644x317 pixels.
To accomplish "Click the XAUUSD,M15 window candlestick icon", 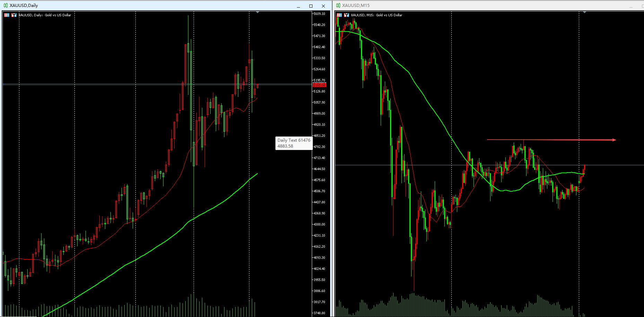I will coord(338,6).
